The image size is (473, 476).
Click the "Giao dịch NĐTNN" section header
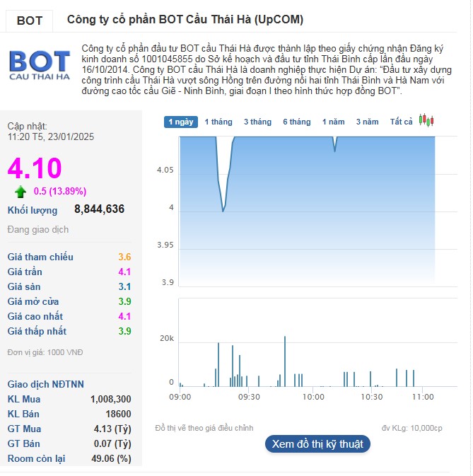[46, 384]
